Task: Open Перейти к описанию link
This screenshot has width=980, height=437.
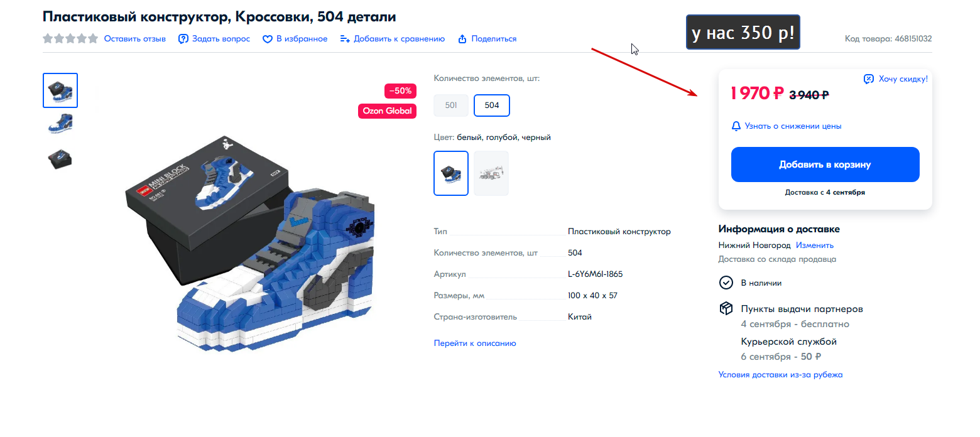Action: pos(475,343)
